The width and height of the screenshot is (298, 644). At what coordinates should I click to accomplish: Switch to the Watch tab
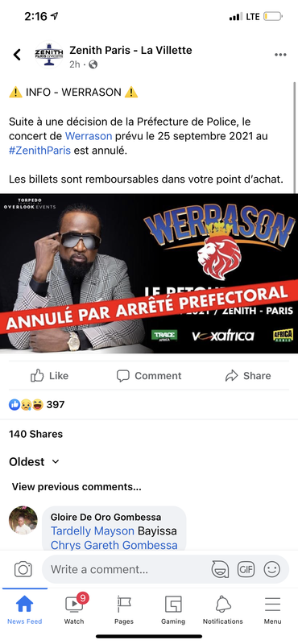pyautogui.click(x=74, y=609)
